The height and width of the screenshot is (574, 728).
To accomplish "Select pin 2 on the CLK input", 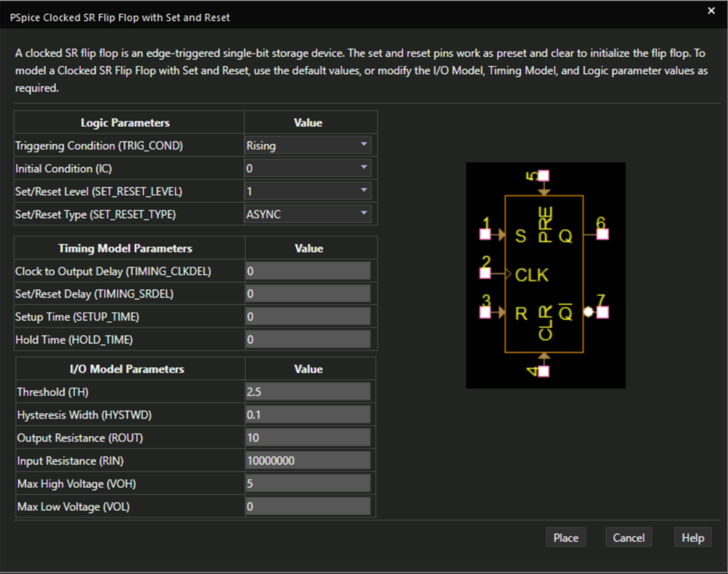I will (x=485, y=273).
